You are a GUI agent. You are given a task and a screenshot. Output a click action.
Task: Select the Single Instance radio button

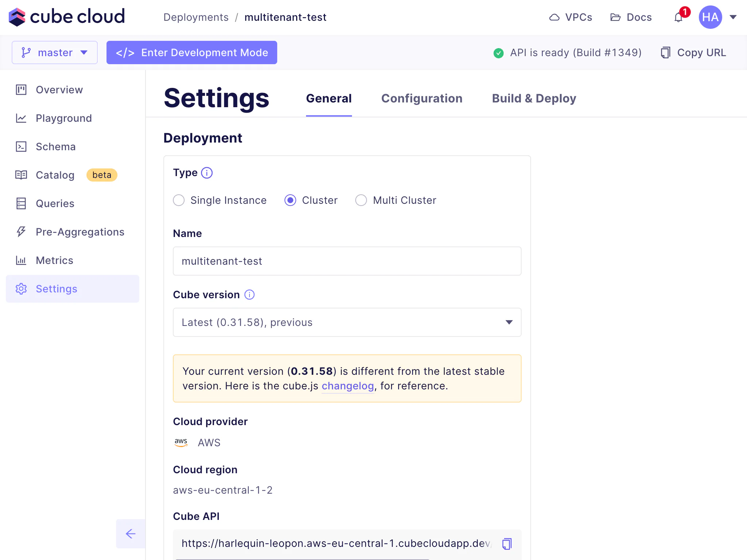tap(179, 200)
